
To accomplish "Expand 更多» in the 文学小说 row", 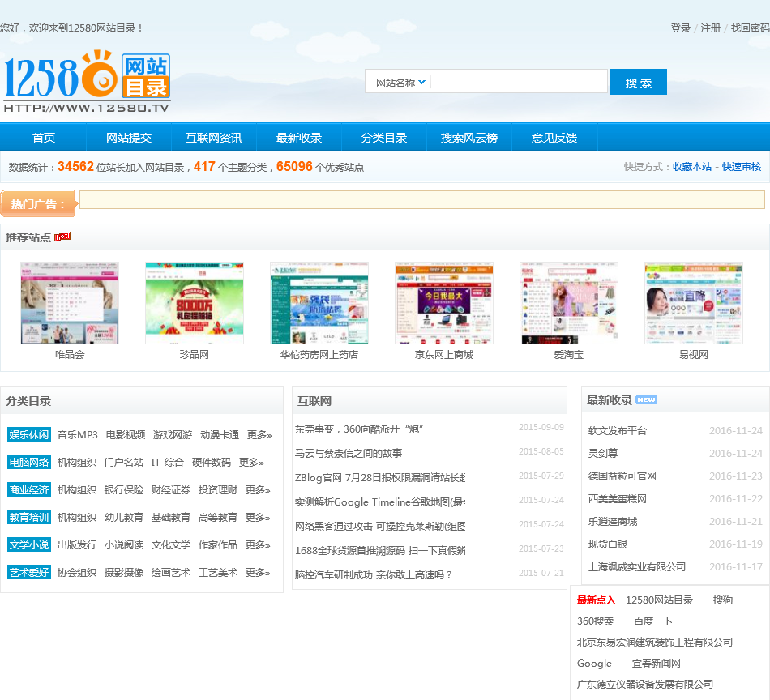I will point(258,545).
